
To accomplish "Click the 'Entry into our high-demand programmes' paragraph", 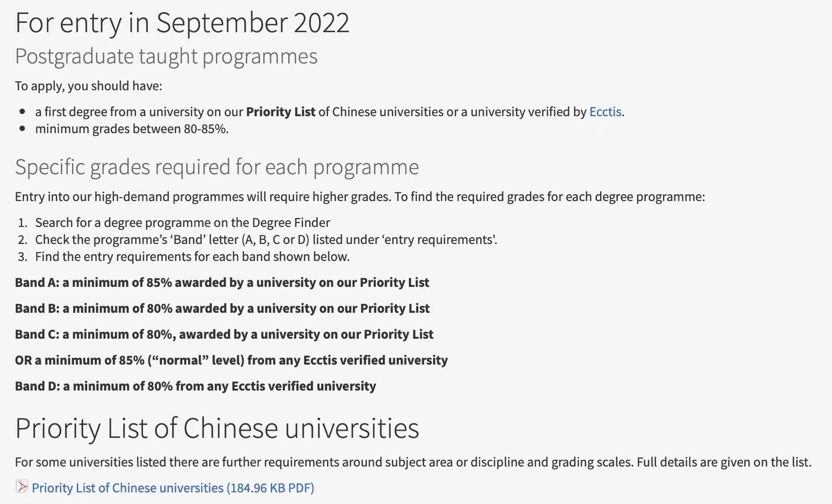I will coord(360,197).
